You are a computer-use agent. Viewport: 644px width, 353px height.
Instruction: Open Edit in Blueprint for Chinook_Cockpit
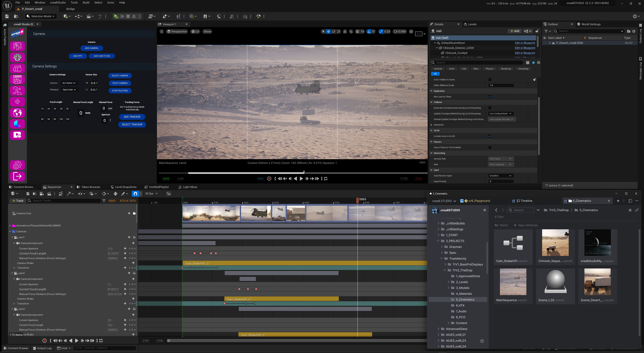click(525, 53)
